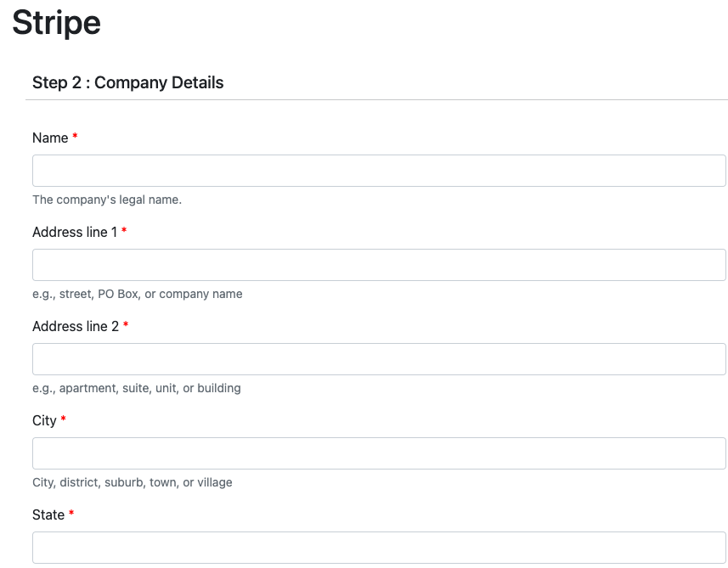Click the red asterisk next to Name
The height and width of the screenshot is (568, 728).
coord(75,137)
